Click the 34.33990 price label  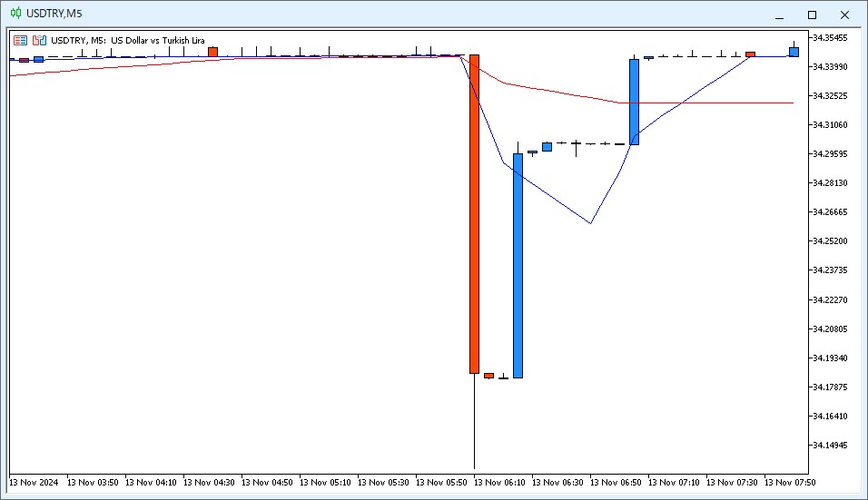click(x=830, y=66)
